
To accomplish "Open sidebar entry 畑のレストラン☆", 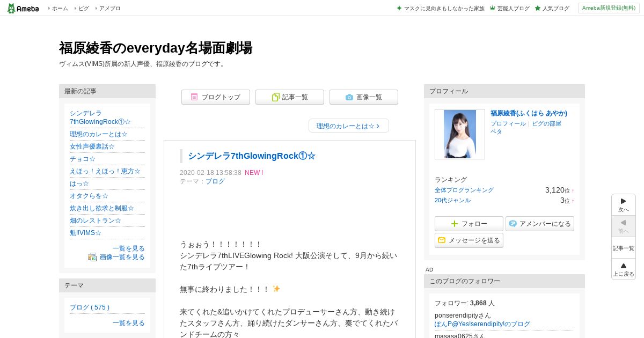I will click(96, 221).
